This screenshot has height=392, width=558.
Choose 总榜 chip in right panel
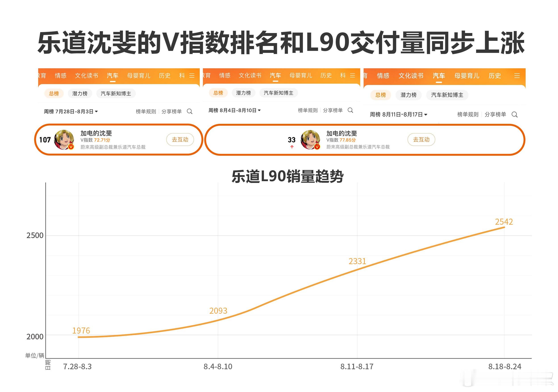pos(381,95)
